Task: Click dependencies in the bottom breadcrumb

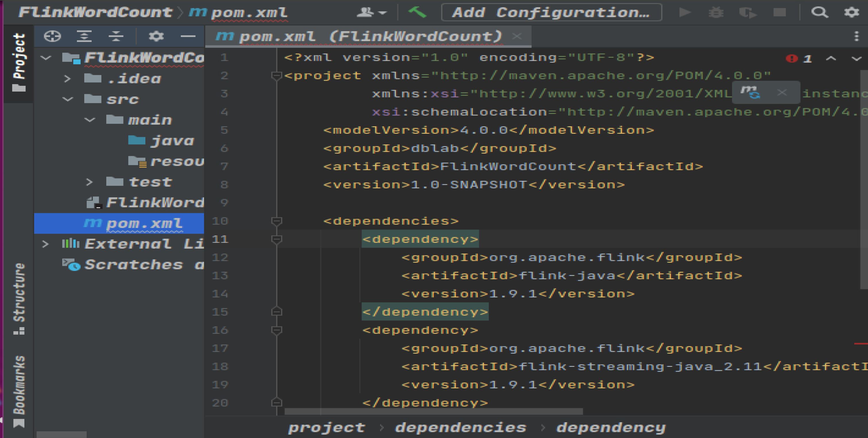Action: click(460, 428)
